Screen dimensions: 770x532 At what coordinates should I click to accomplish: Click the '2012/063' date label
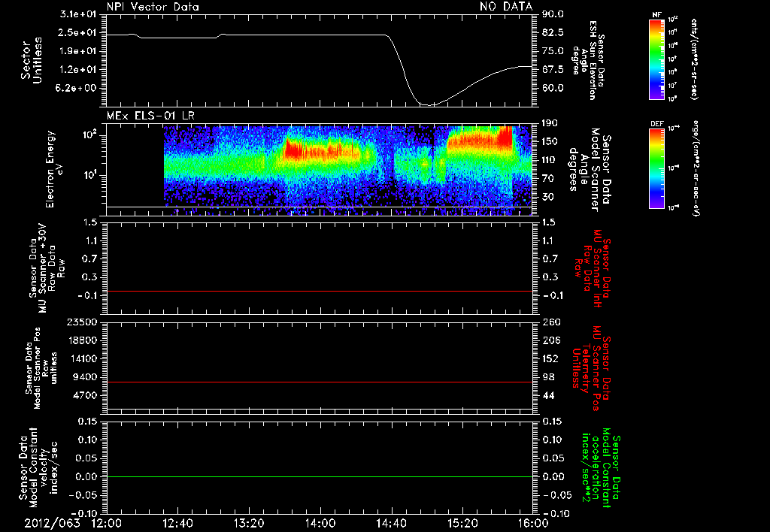[x=52, y=523]
